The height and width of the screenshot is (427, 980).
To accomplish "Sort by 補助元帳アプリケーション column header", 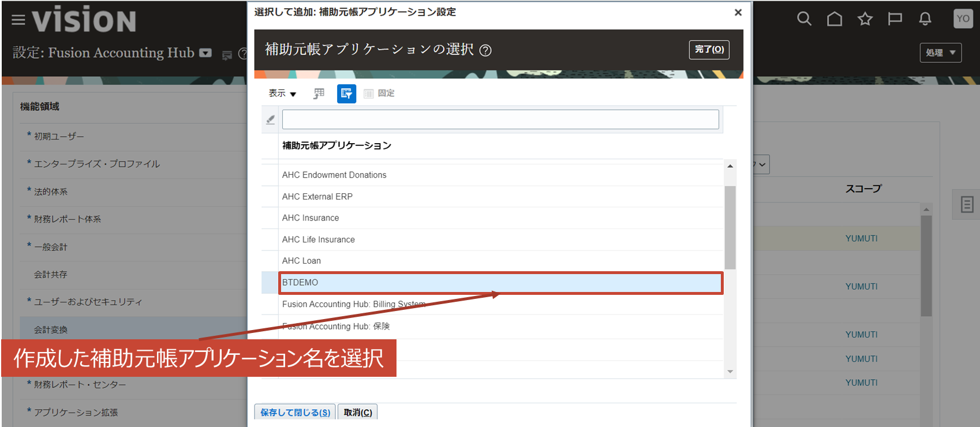I will point(336,146).
